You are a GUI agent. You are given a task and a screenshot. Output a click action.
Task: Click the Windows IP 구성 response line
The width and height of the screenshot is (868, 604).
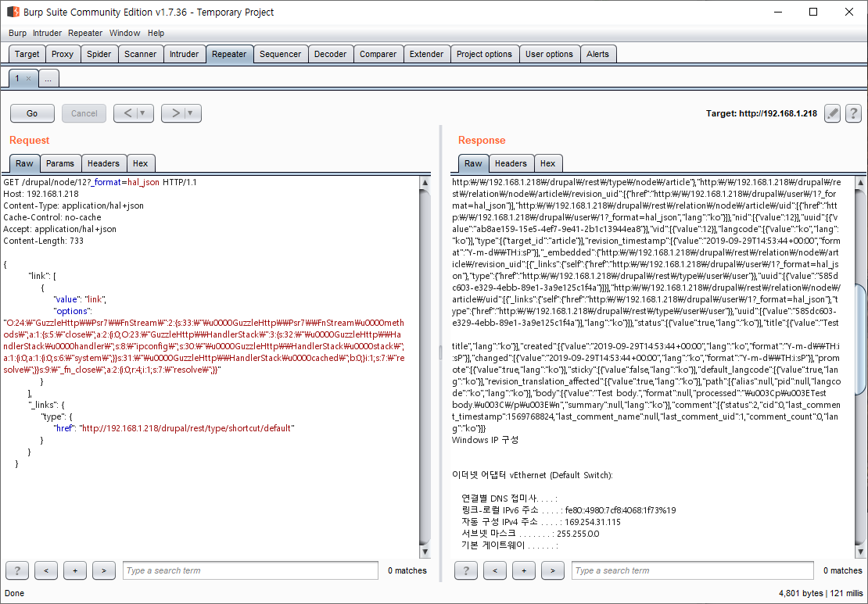485,440
